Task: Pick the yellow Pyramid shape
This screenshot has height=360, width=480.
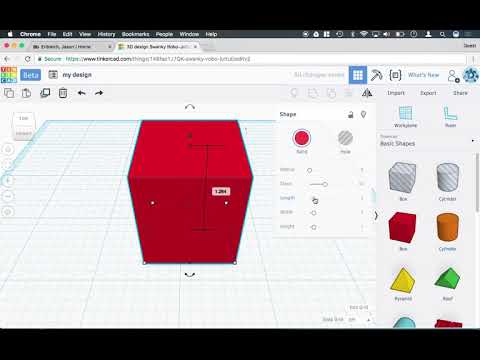Action: tap(403, 279)
